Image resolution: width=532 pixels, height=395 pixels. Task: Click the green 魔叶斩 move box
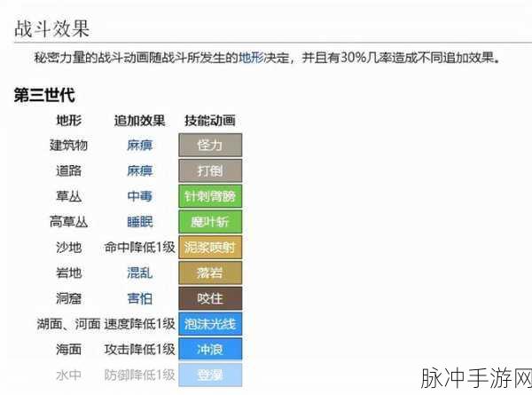coord(210,221)
